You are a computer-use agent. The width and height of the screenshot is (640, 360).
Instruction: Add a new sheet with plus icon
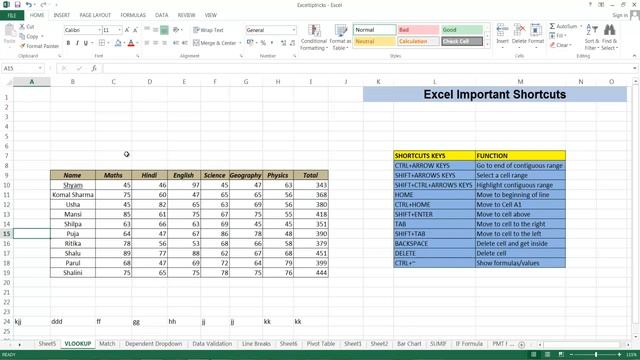(521, 344)
